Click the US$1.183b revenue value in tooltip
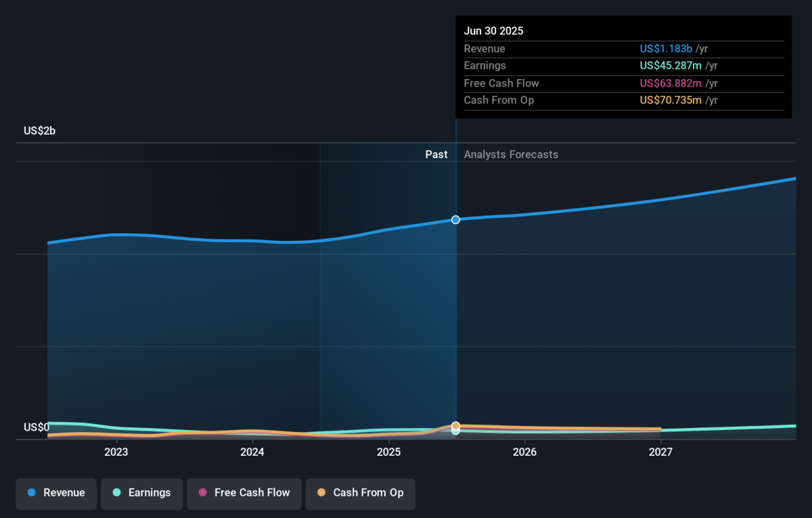 (666, 49)
